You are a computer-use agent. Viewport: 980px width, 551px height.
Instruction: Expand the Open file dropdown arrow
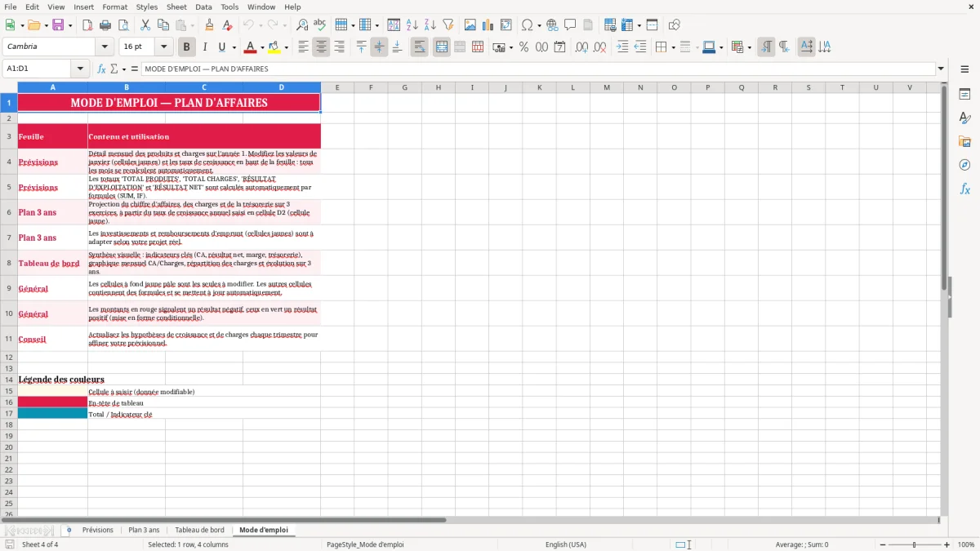[45, 25]
